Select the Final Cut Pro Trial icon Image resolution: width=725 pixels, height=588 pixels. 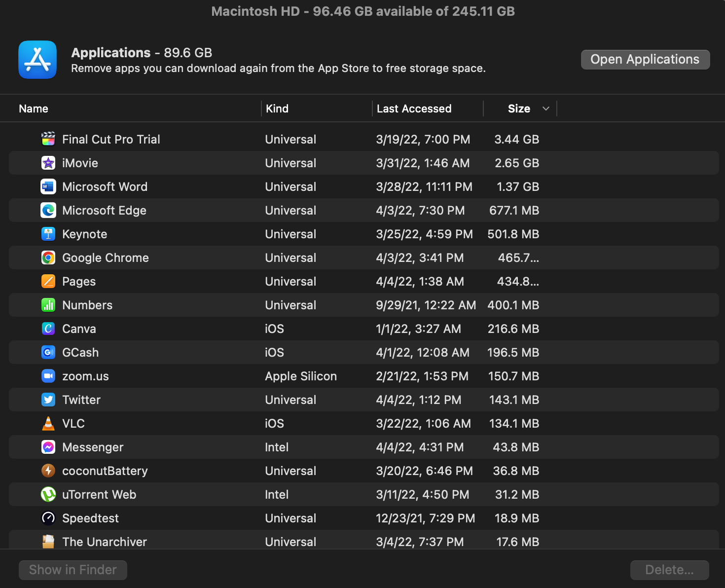pyautogui.click(x=48, y=139)
